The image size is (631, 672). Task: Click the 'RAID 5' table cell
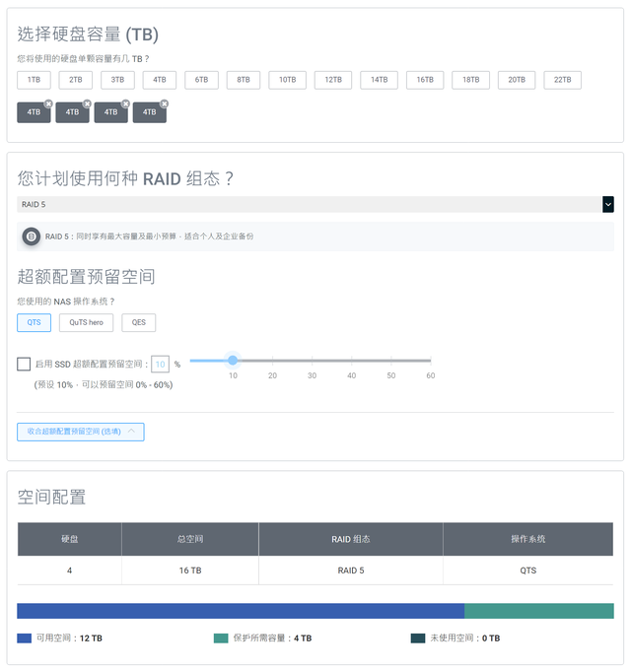[351, 571]
